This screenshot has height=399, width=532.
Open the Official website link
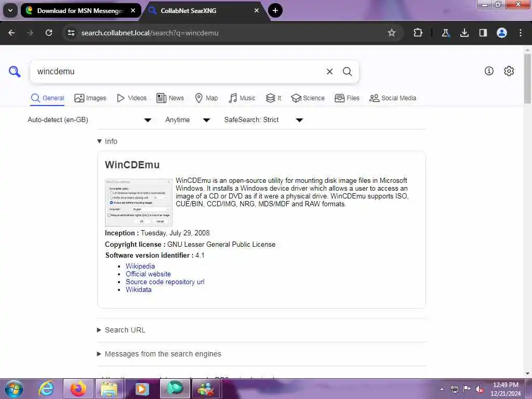(x=148, y=274)
